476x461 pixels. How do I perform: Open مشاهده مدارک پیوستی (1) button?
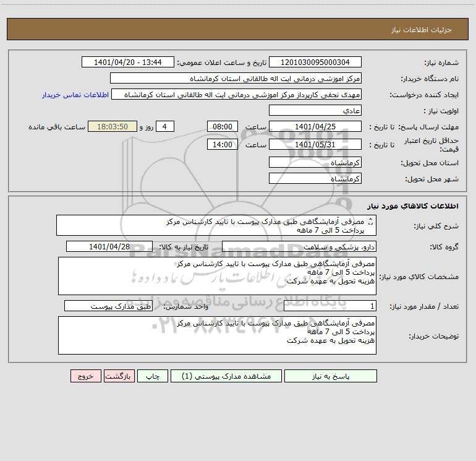click(226, 376)
